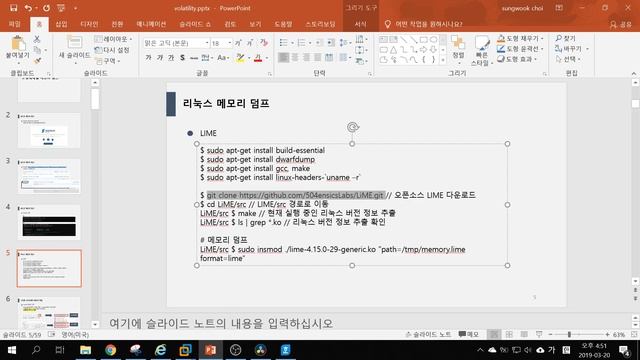Image resolution: width=640 pixels, height=360 pixels.
Task: Open the text shadow S icon
Action: (182, 58)
